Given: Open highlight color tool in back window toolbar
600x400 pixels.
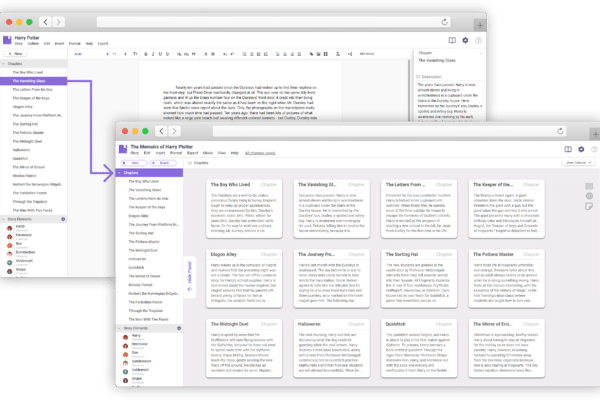Looking at the screenshot, I should 213,54.
